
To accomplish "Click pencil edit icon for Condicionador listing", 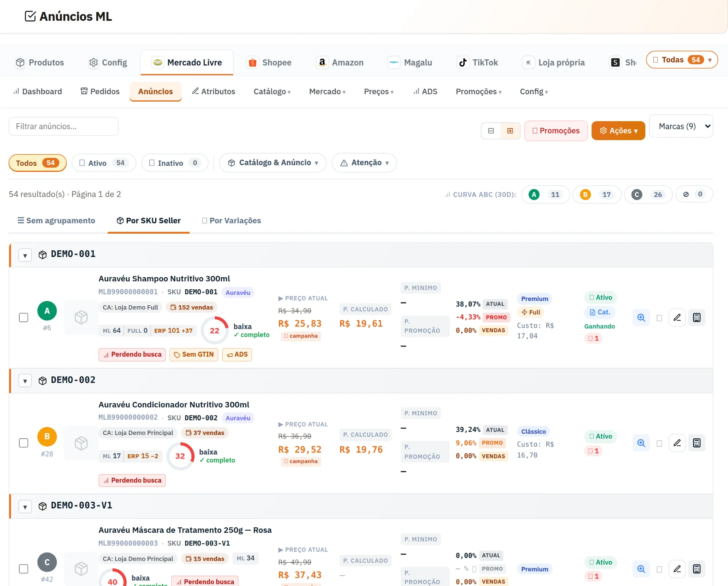I will pos(677,443).
